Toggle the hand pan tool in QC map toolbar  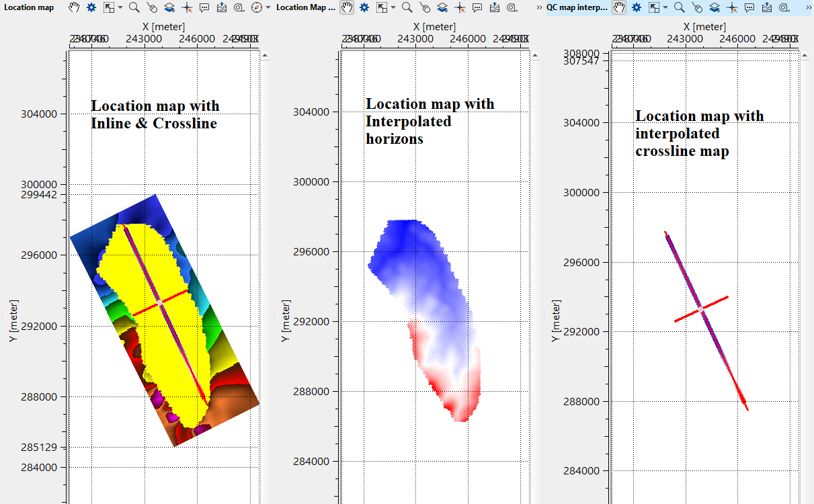619,7
